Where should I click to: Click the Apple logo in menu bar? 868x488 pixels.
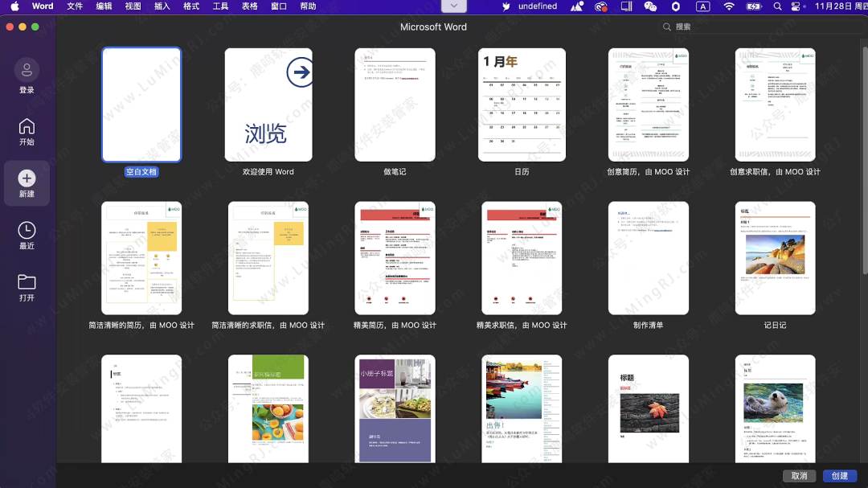pyautogui.click(x=14, y=6)
